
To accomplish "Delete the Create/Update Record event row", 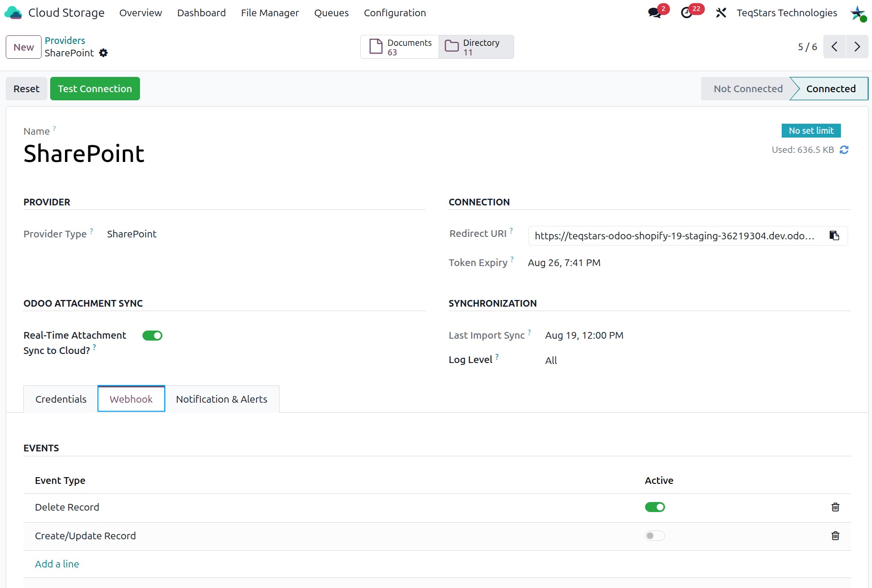I will pyautogui.click(x=835, y=536).
